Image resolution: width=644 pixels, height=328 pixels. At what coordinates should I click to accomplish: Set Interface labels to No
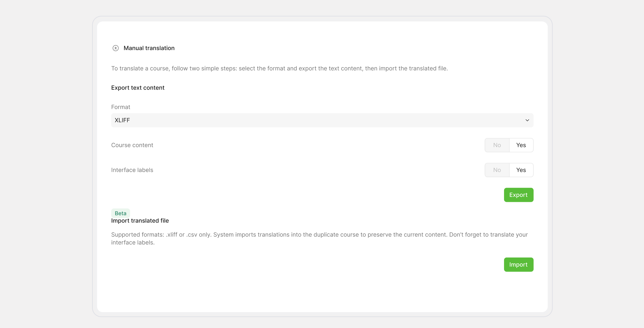click(x=497, y=170)
